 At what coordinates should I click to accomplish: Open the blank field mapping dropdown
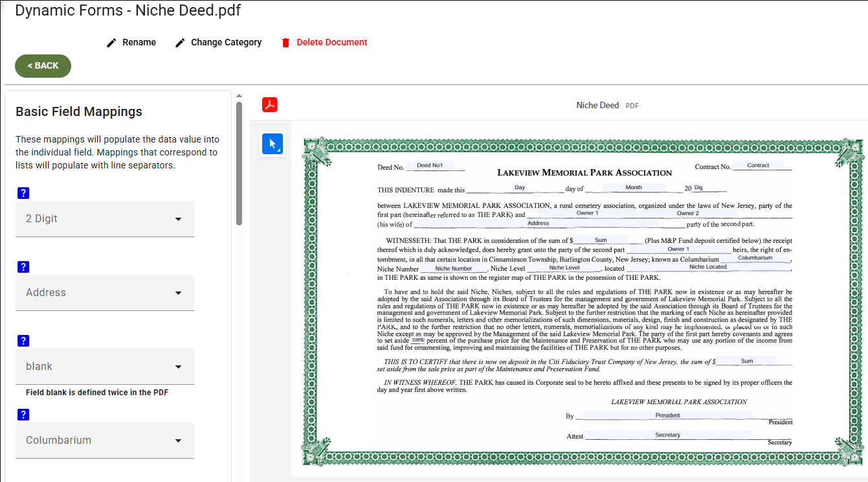pos(104,367)
